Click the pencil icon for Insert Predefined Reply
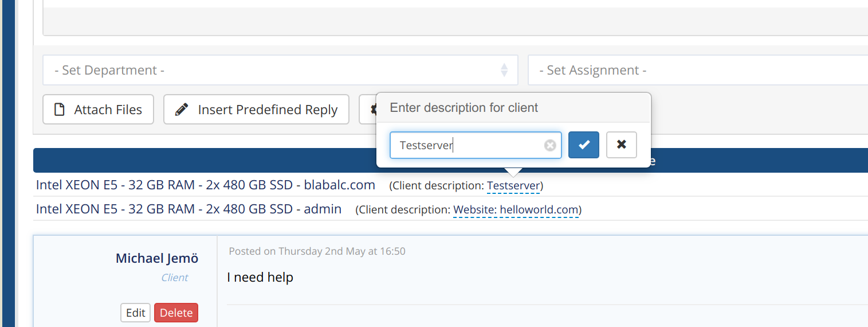Image resolution: width=868 pixels, height=327 pixels. 182,110
